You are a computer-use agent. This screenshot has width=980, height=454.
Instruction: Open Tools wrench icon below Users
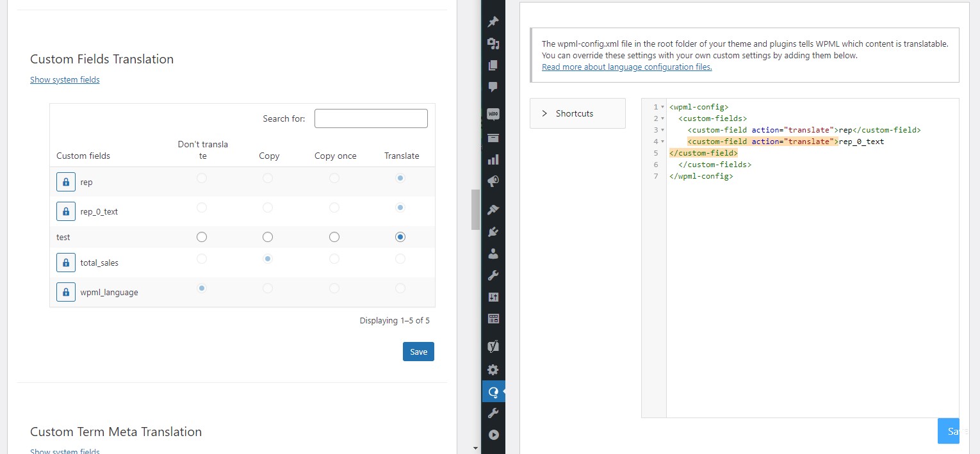coord(493,275)
